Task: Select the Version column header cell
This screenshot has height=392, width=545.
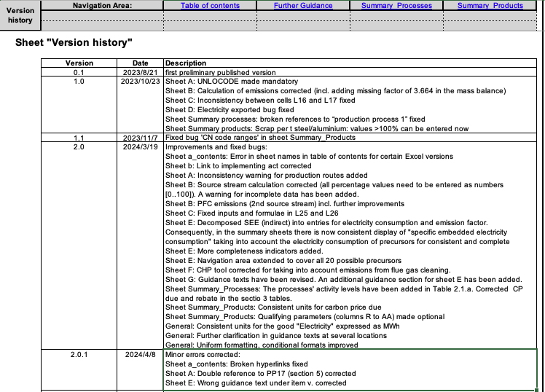Action: tap(79, 63)
